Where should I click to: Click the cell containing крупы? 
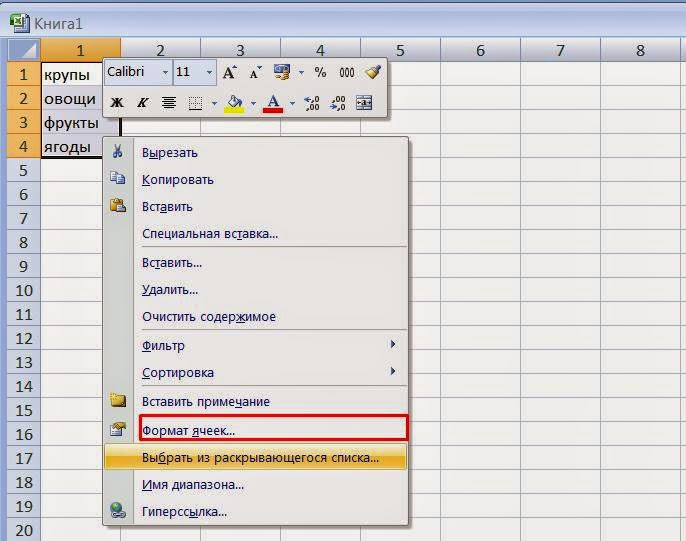[72, 74]
